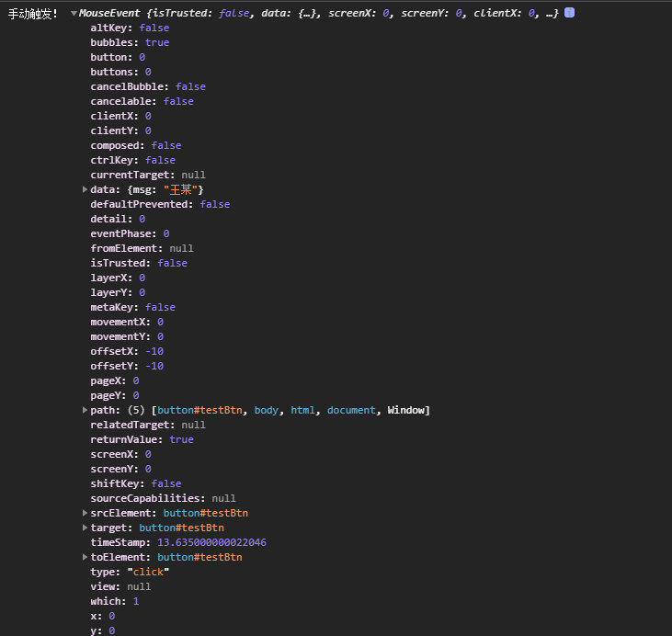Expand the path (5) array

point(85,410)
